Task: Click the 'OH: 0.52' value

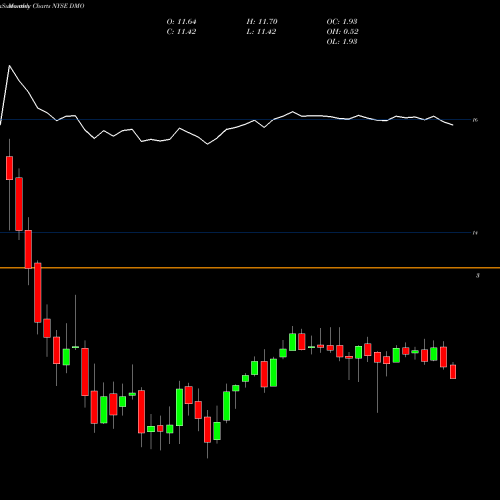Action: [342, 32]
